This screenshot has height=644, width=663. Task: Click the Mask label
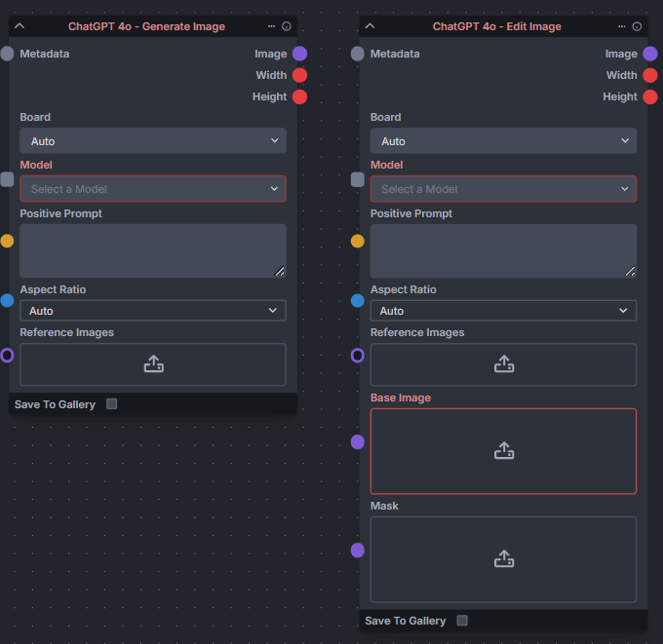(x=384, y=506)
